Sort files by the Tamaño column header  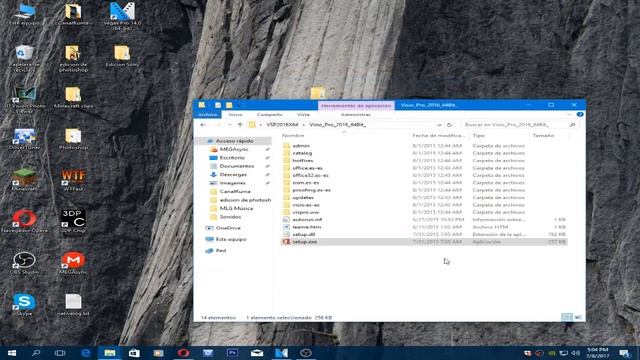pos(543,136)
